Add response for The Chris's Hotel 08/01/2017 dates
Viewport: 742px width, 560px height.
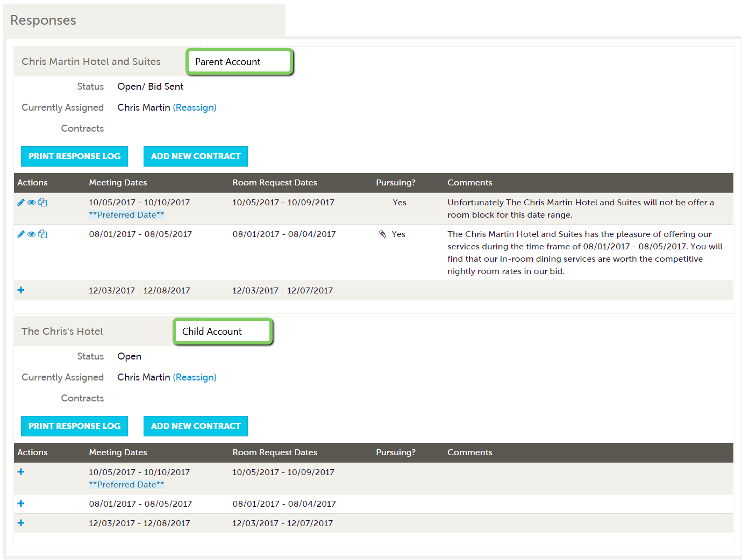tap(21, 504)
